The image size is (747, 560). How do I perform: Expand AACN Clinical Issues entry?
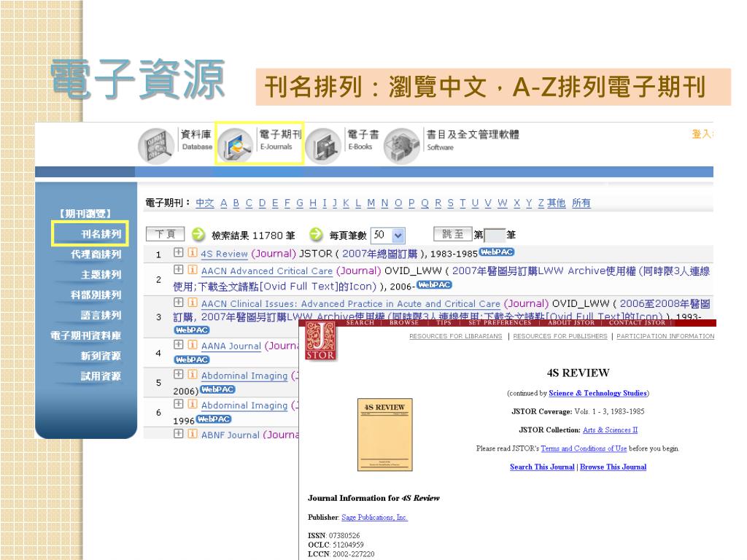pyautogui.click(x=178, y=303)
